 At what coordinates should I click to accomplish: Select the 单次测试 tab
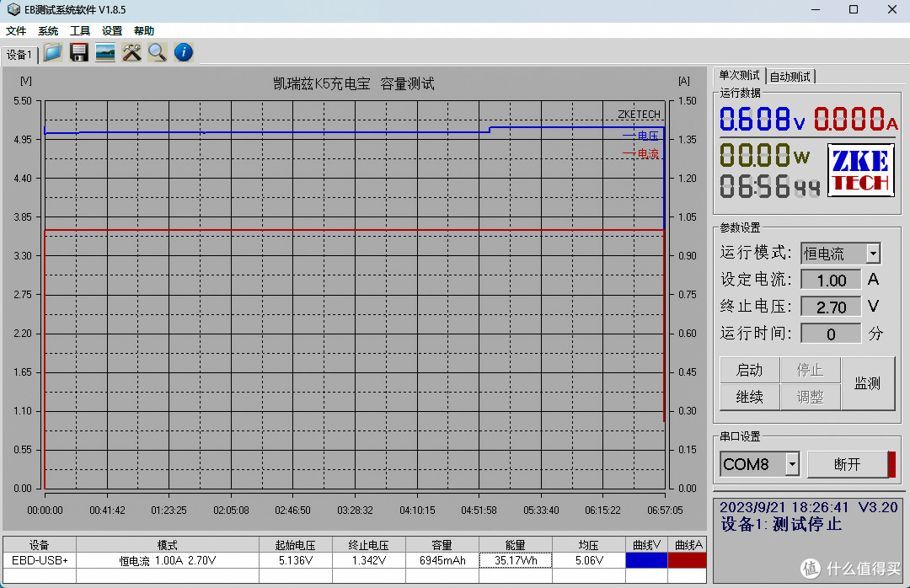739,76
